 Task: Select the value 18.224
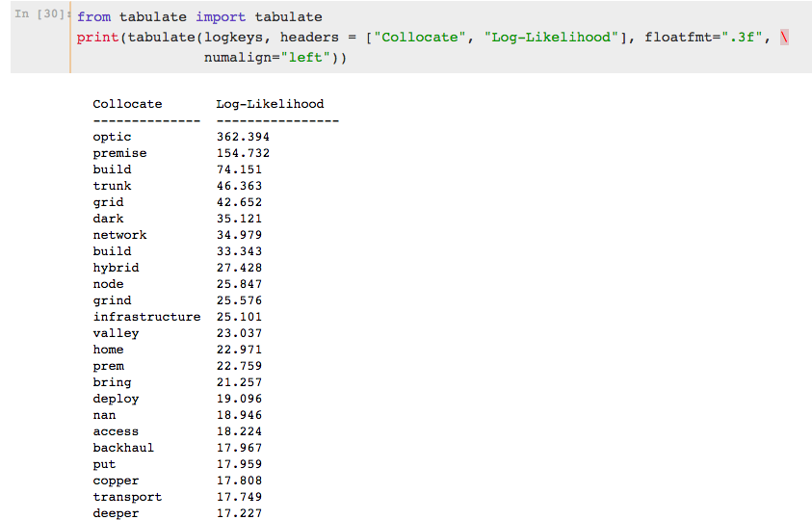[x=239, y=431]
